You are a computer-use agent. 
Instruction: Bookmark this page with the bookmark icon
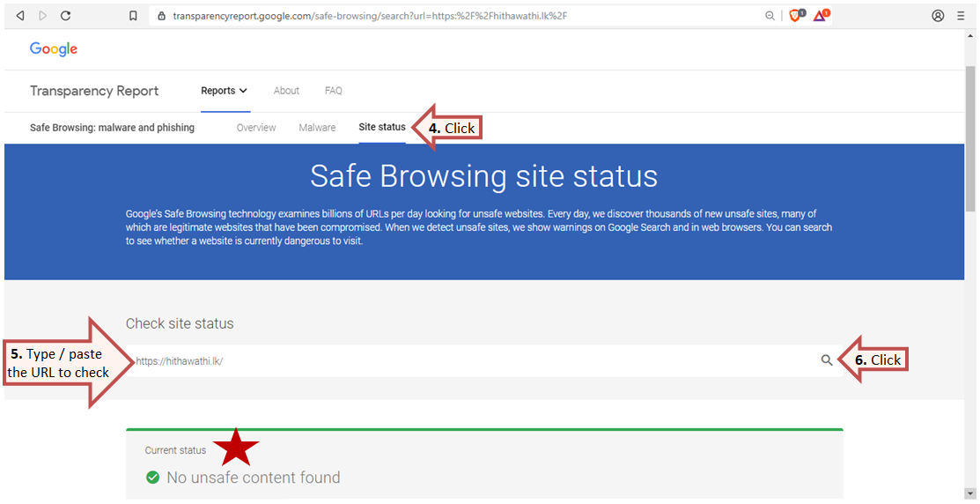click(x=133, y=16)
